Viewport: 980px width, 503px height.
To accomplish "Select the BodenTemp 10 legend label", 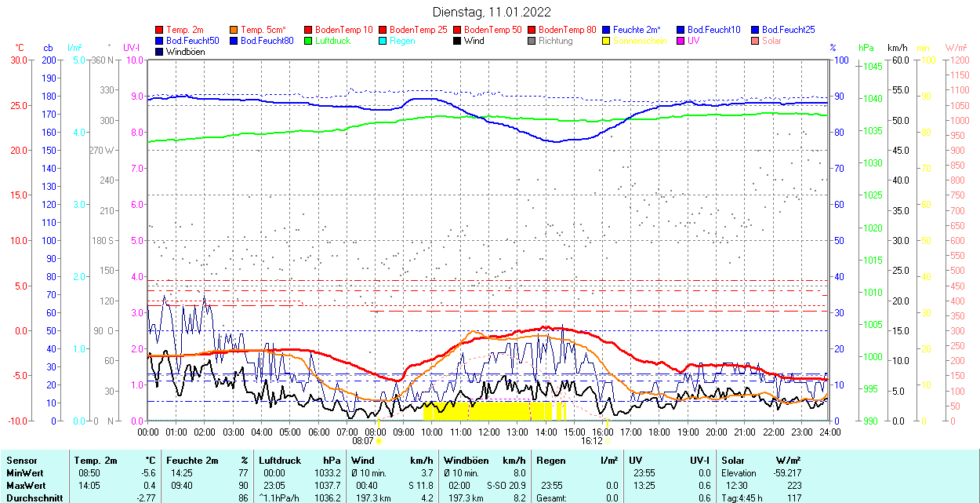I will pos(344,30).
